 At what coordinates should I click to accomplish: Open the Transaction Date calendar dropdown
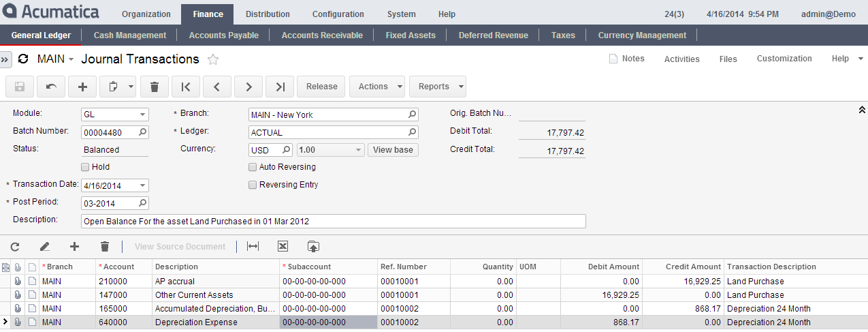point(143,185)
